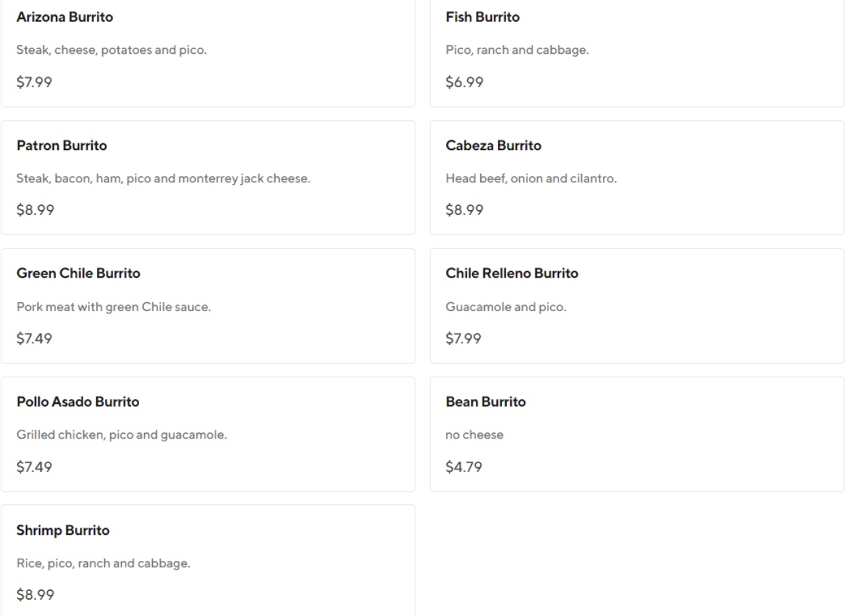847x616 pixels.
Task: Choose the Patron Burrito item
Action: tap(61, 145)
